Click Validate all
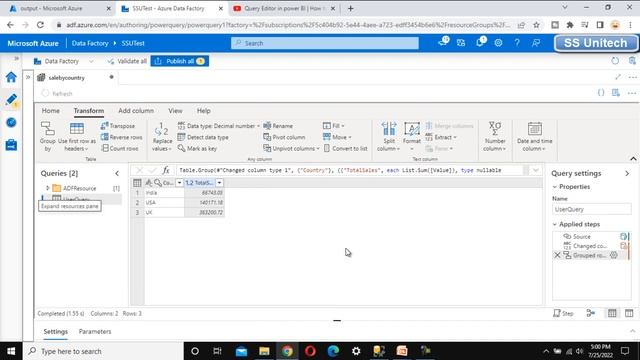This screenshot has width=640, height=360. coord(127,61)
